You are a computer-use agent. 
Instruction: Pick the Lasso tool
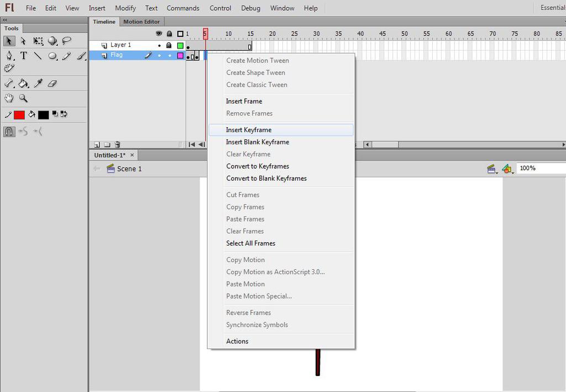click(66, 41)
